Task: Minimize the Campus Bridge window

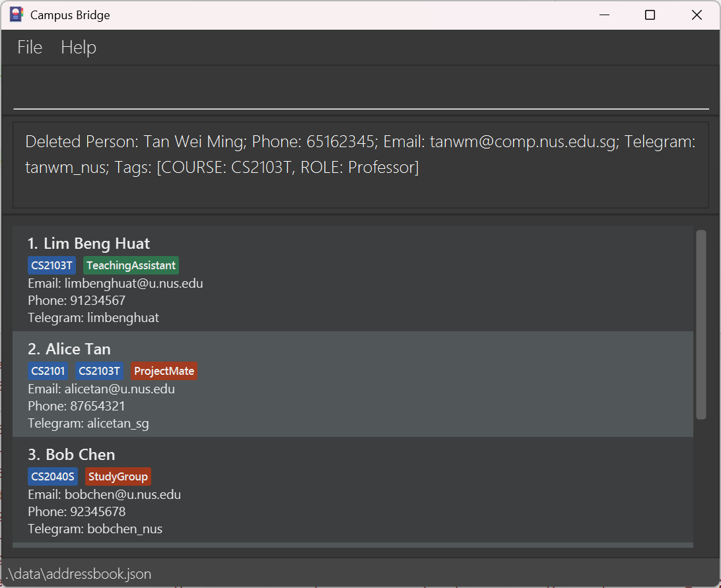Action: pyautogui.click(x=605, y=15)
